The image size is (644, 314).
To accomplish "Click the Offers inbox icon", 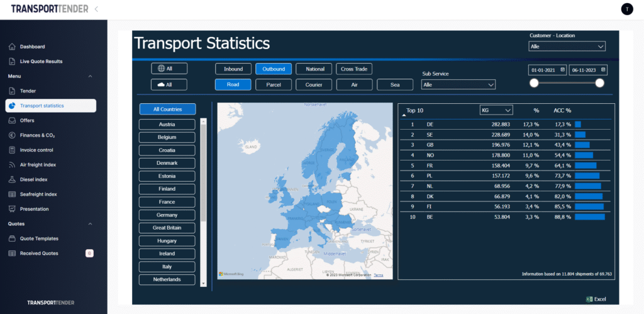I will [x=13, y=120].
